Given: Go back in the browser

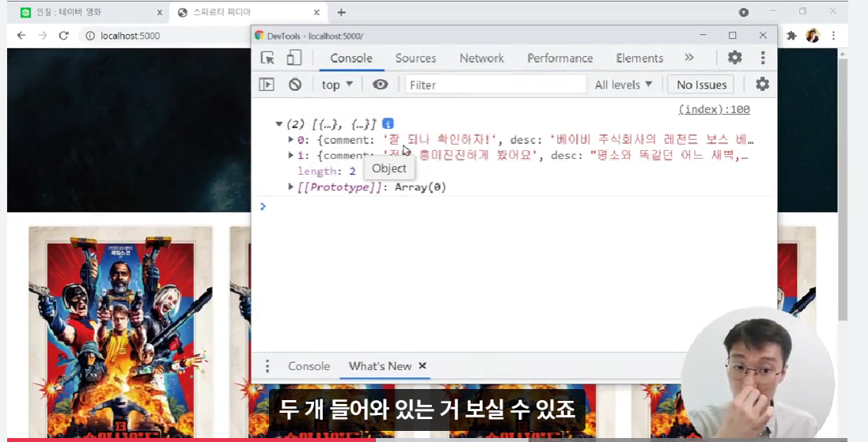Looking at the screenshot, I should pos(21,36).
